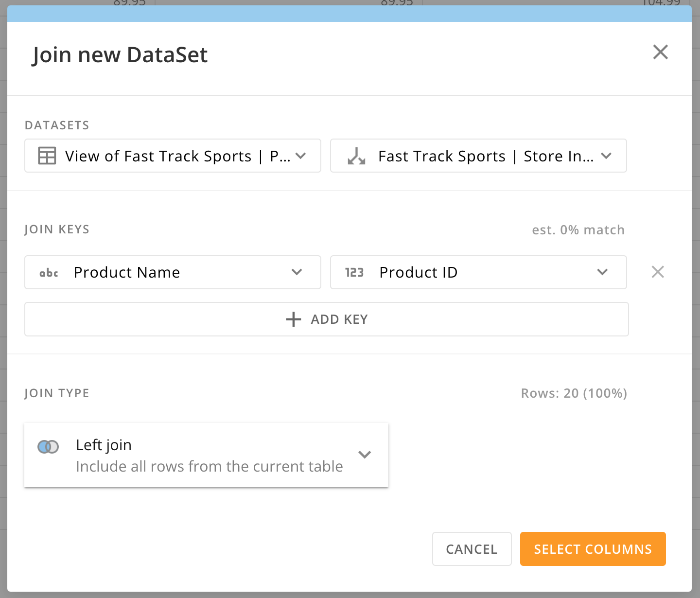Close the Join new DataSet dialog
The width and height of the screenshot is (700, 598).
660,52
